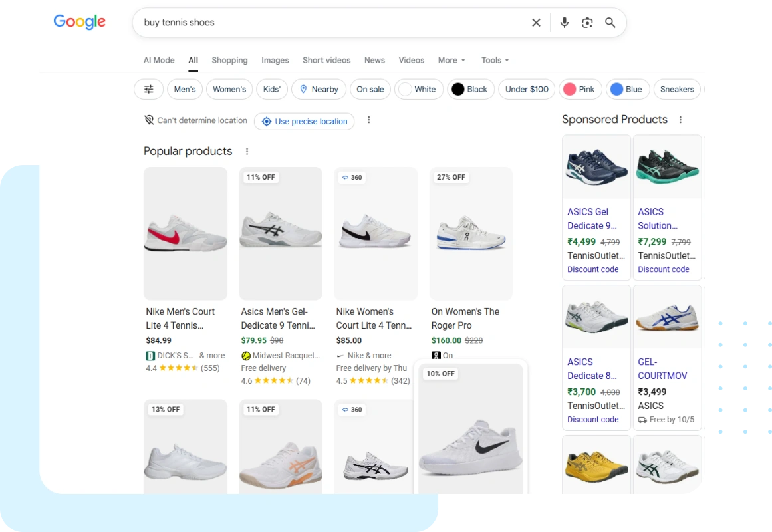The height and width of the screenshot is (532, 772).
Task: Click the 13% OFF white Adidas shoe card
Action: (x=186, y=447)
